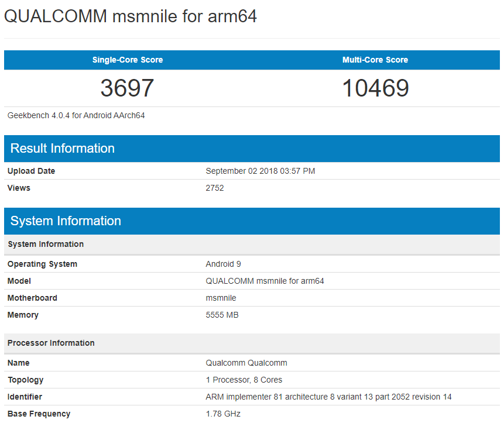Click the Android 9 value
The image size is (504, 430).
click(224, 264)
